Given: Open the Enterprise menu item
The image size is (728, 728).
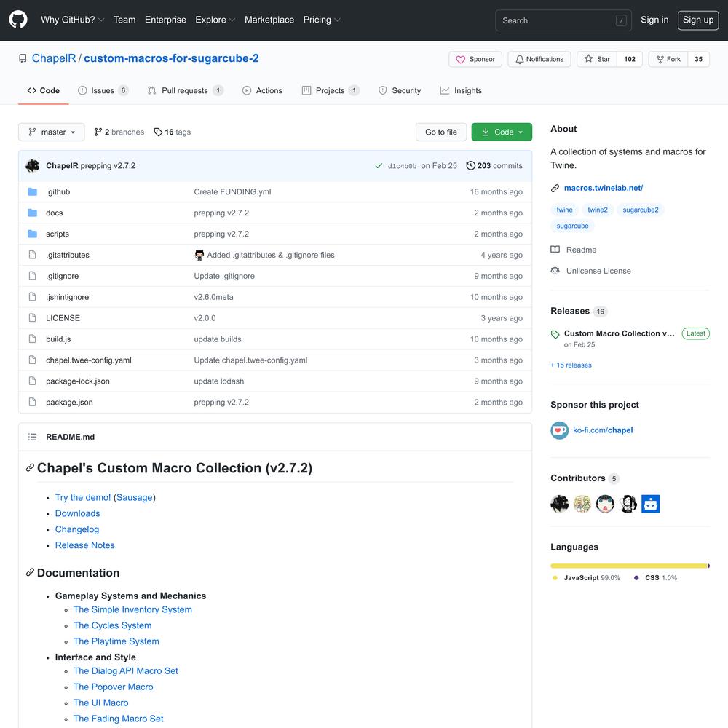Looking at the screenshot, I should (x=165, y=20).
